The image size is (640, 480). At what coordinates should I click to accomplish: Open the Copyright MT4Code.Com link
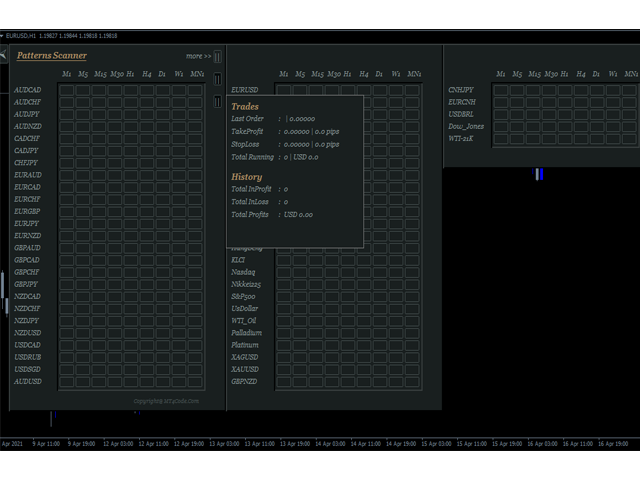point(166,401)
